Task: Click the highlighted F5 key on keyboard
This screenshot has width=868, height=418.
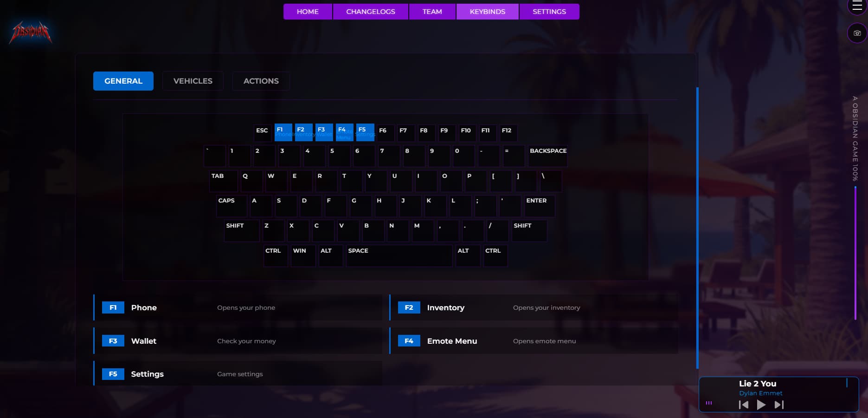Action: (x=365, y=132)
